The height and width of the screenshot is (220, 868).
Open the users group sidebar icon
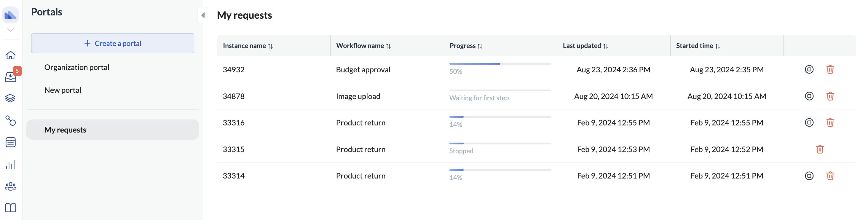(10, 186)
